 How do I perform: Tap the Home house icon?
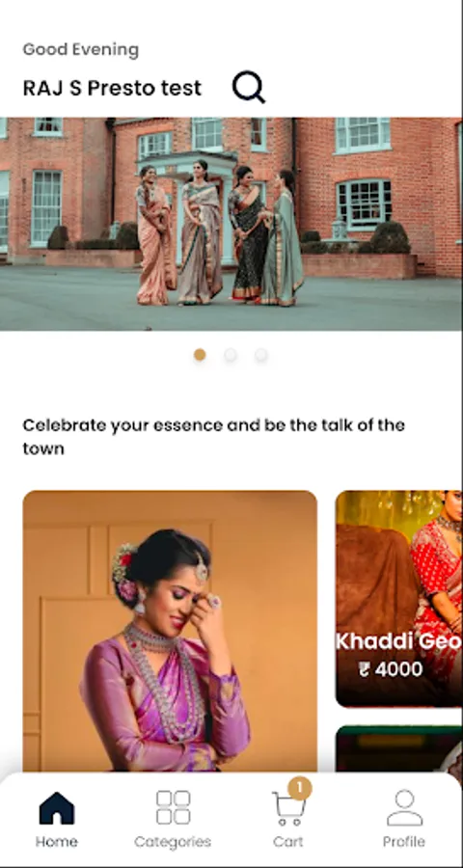click(57, 809)
